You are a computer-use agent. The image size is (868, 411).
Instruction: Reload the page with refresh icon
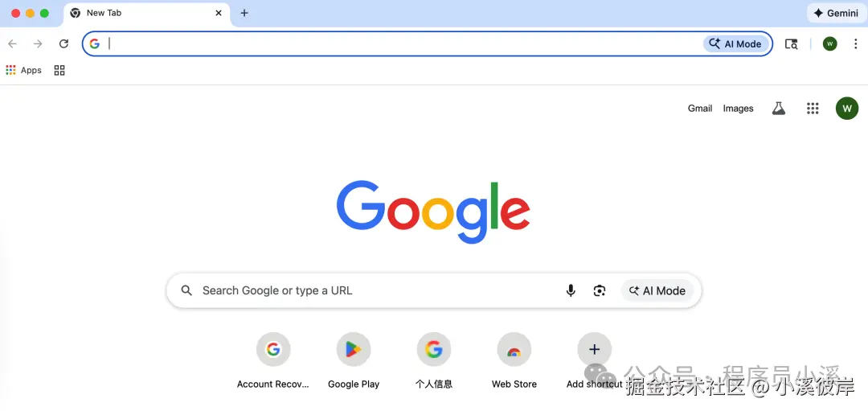63,43
